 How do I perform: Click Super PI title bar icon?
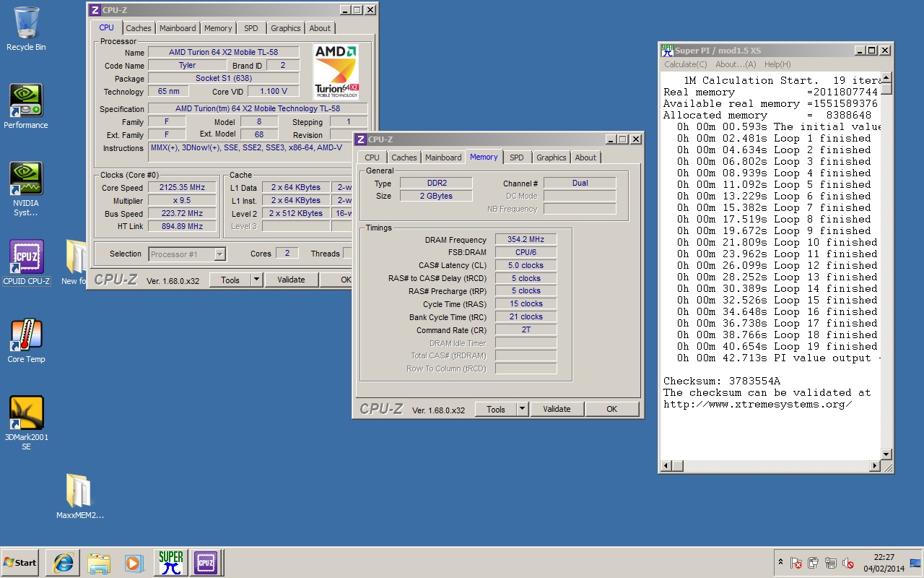(x=667, y=50)
